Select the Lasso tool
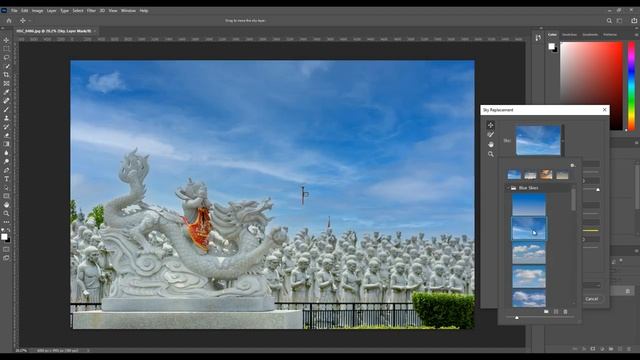Screen dimensions: 640x360 click(x=6, y=58)
